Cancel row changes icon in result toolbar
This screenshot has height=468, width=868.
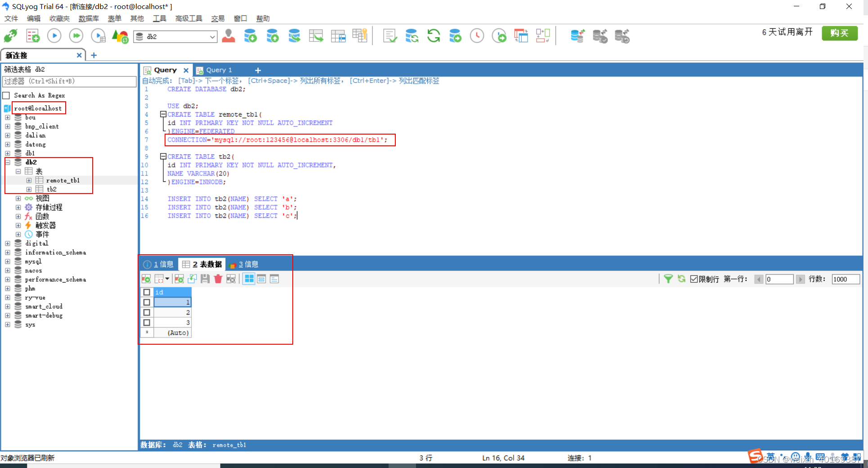(231, 279)
